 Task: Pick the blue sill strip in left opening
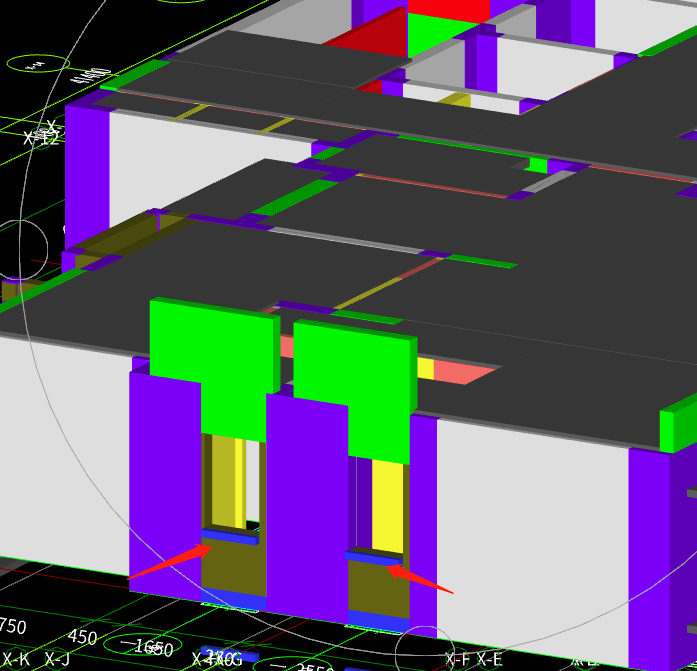(x=229, y=536)
